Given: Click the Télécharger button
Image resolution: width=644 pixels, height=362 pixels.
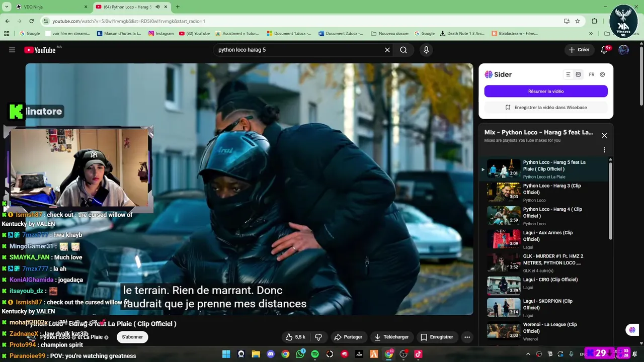Looking at the screenshot, I should 391,337.
